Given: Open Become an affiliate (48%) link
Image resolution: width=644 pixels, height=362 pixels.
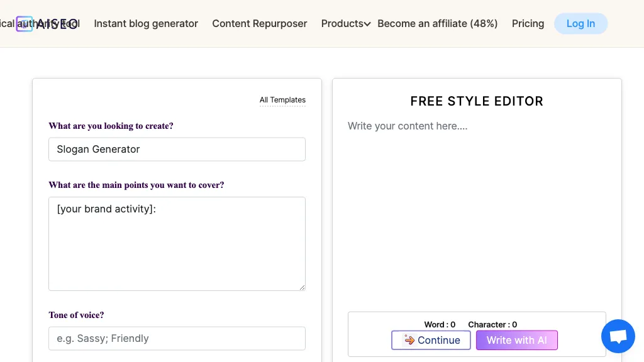Looking at the screenshot, I should (437, 23).
